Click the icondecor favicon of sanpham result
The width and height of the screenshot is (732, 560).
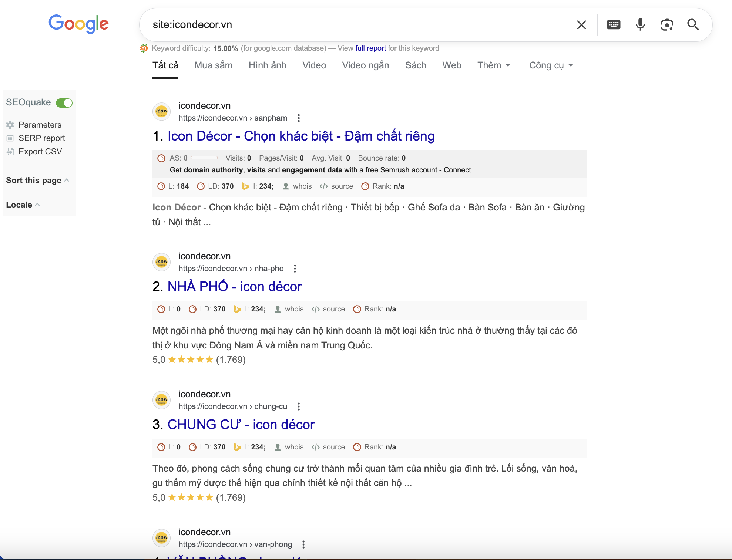coord(161,112)
